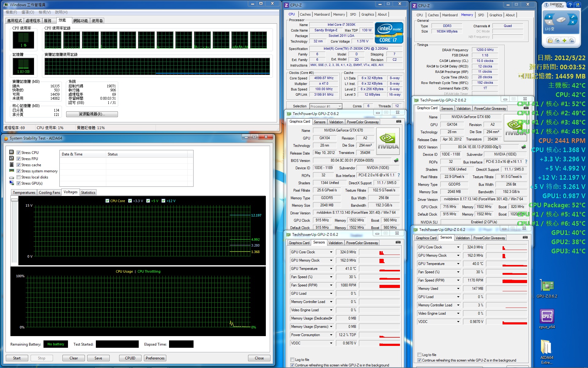
Task: Click Daemon Tools open image folder icon
Action: [550, 40]
